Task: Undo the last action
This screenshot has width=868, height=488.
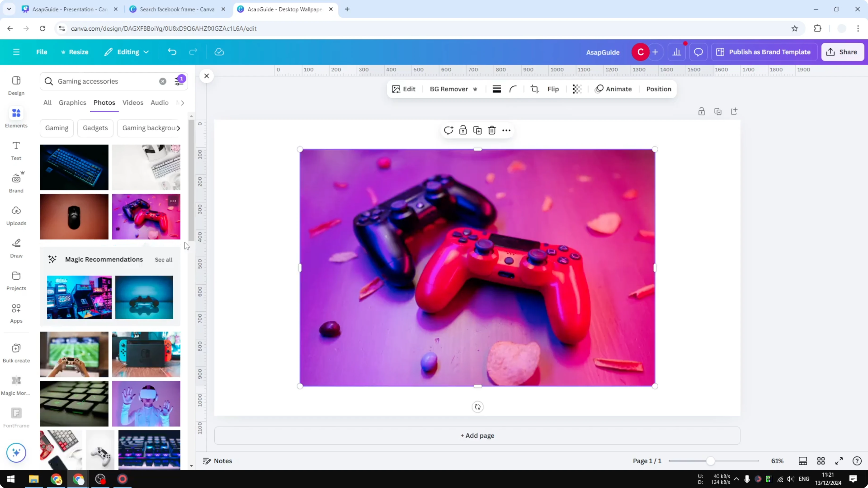Action: [x=172, y=52]
